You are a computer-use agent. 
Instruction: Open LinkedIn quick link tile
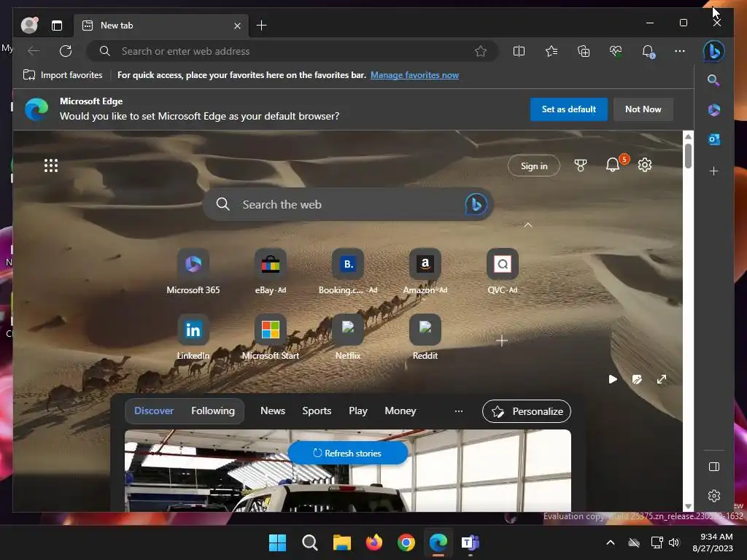pos(193,338)
